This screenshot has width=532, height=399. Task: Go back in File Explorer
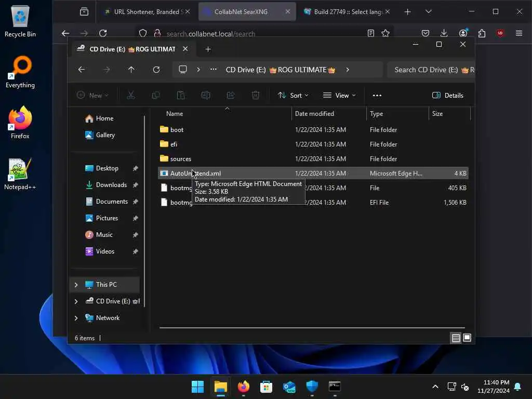[x=82, y=70]
